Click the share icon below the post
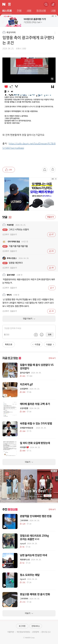The height and width of the screenshot is (644, 58). [x=53, y=169]
